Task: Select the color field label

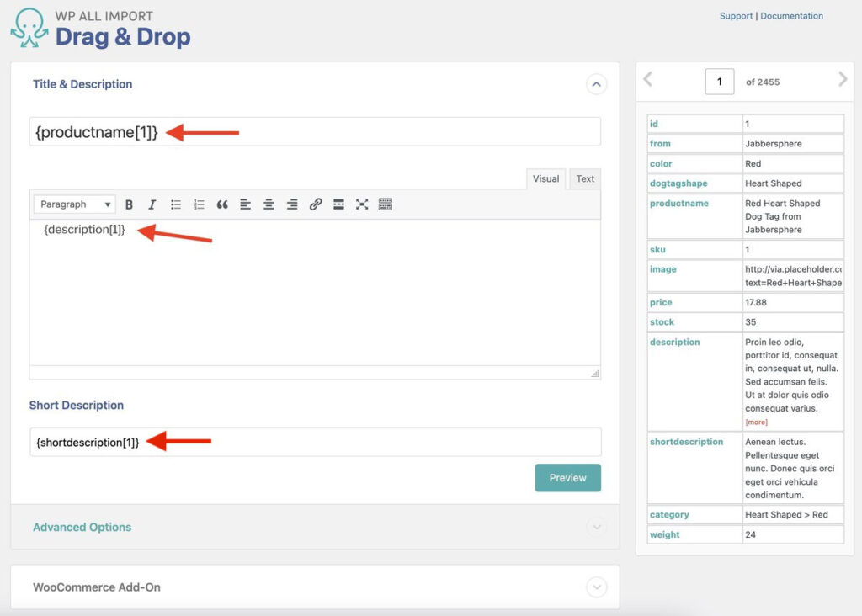Action: pyautogui.click(x=661, y=163)
